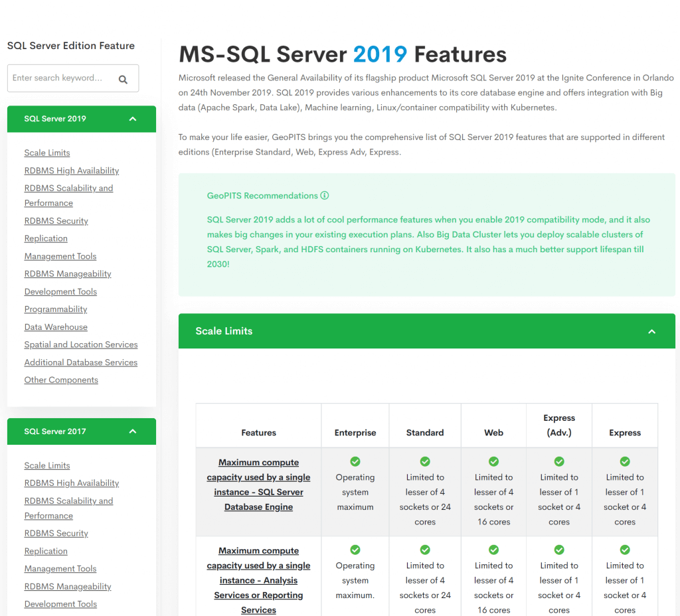The height and width of the screenshot is (616, 680).
Task: Click green check in Express Analysis Services cell
Action: (x=625, y=550)
